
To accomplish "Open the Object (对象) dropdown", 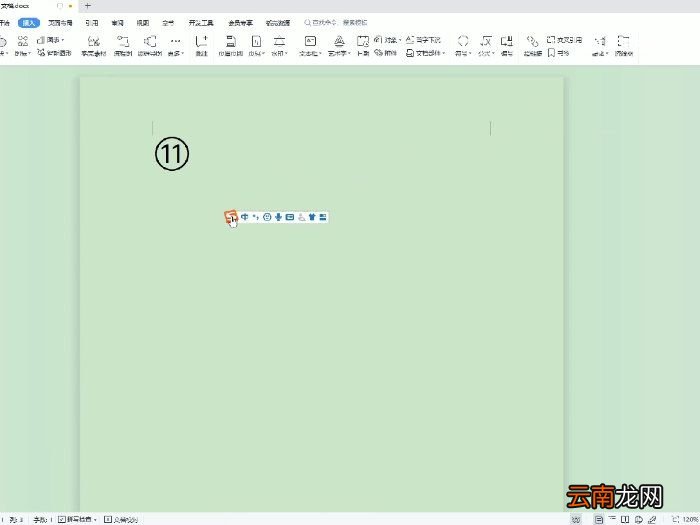I will pyautogui.click(x=388, y=40).
